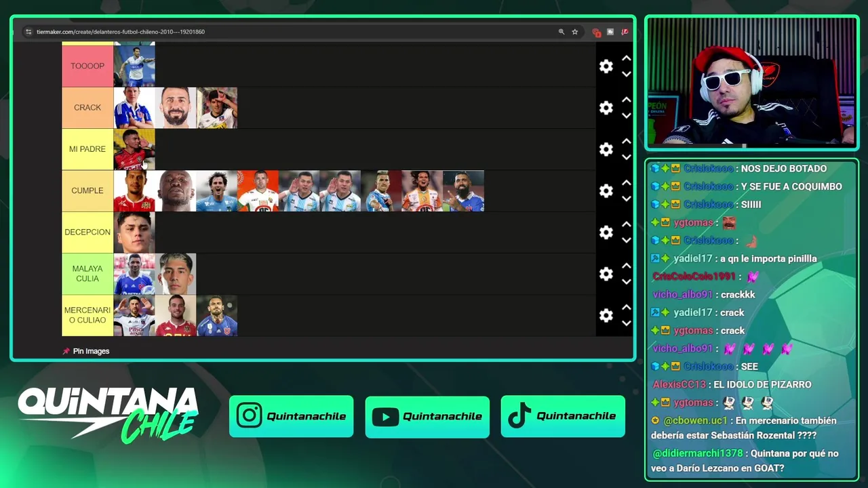This screenshot has width=868, height=488.
Task: Click chat message "SEE"
Action: click(x=749, y=366)
